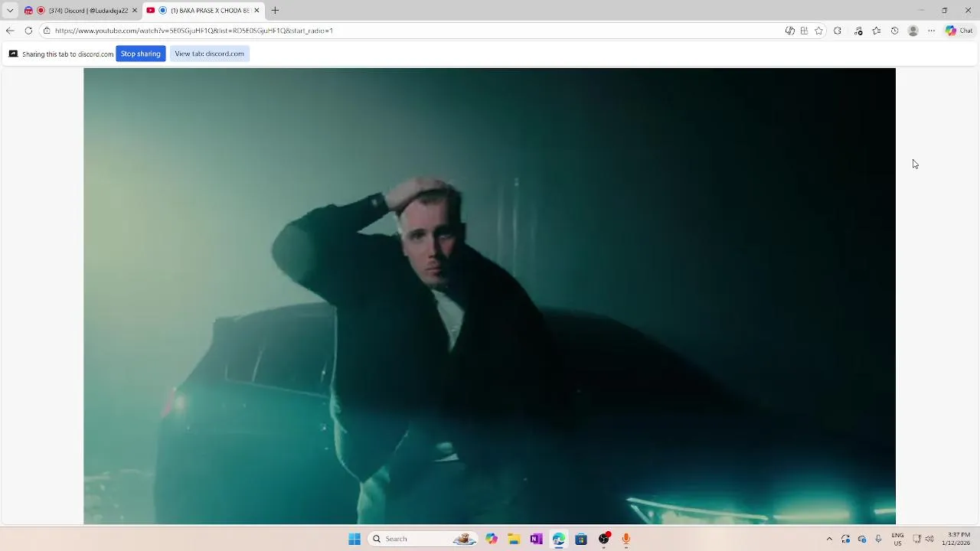Refresh the current page
The image size is (980, 551).
coord(28,31)
